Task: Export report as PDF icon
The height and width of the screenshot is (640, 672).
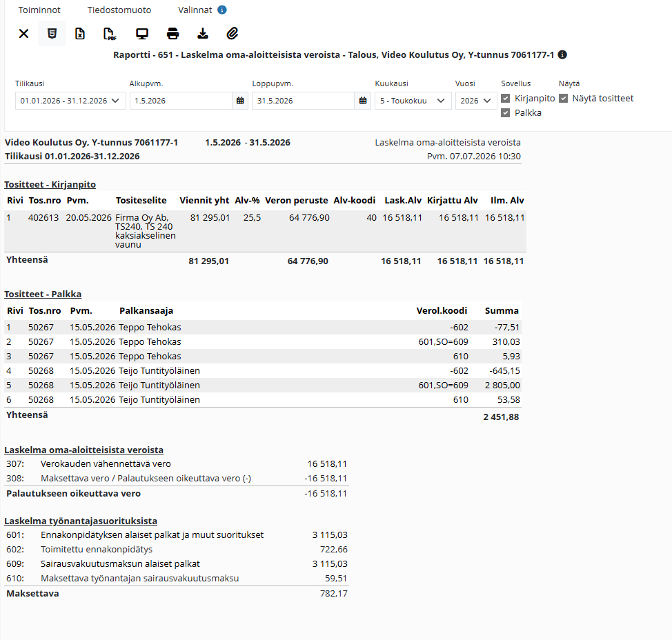Action: pos(110,33)
